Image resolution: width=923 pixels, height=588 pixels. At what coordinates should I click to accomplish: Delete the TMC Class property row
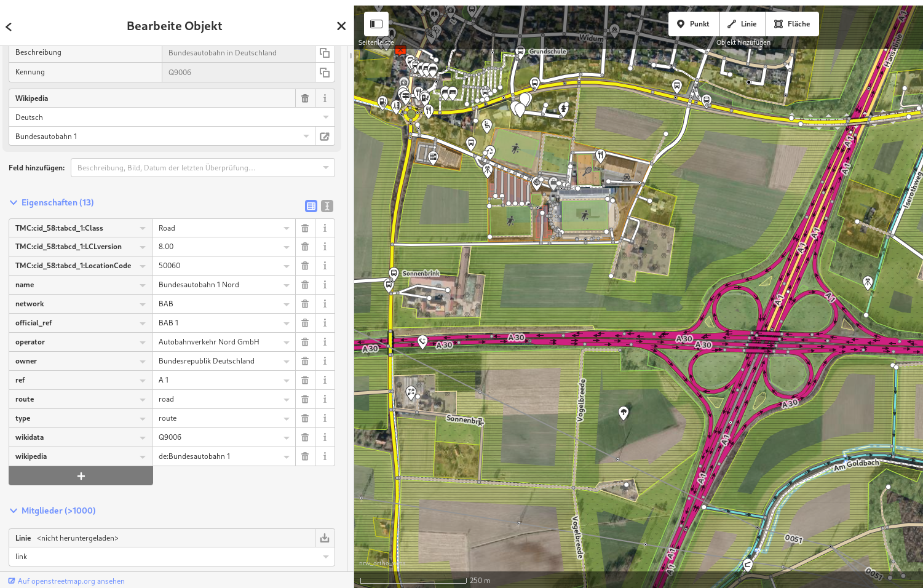pos(305,228)
